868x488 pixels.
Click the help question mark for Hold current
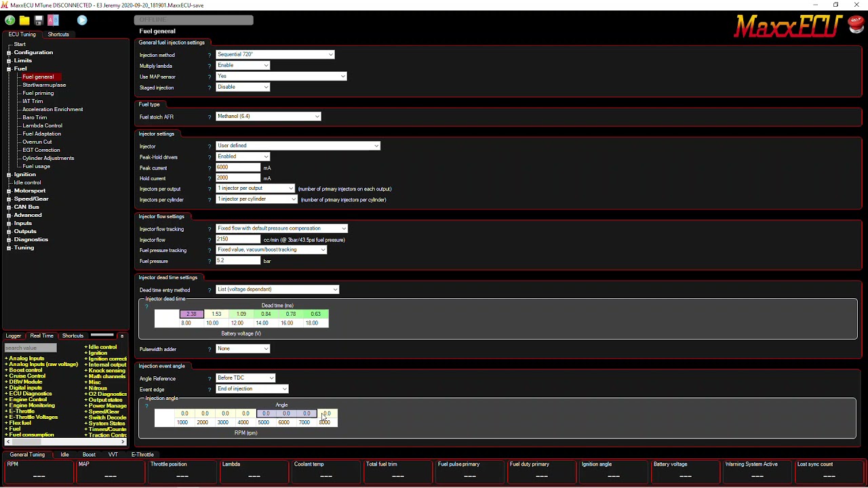(210, 178)
